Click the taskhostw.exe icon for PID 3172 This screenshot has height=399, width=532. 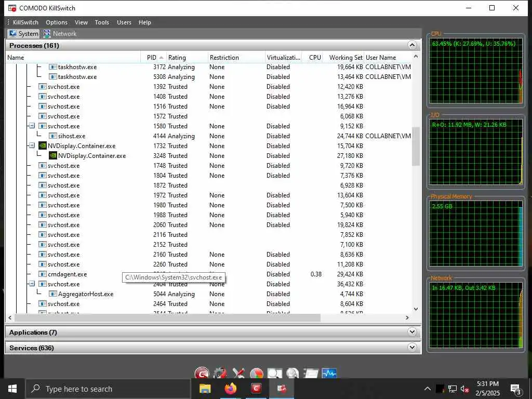53,67
